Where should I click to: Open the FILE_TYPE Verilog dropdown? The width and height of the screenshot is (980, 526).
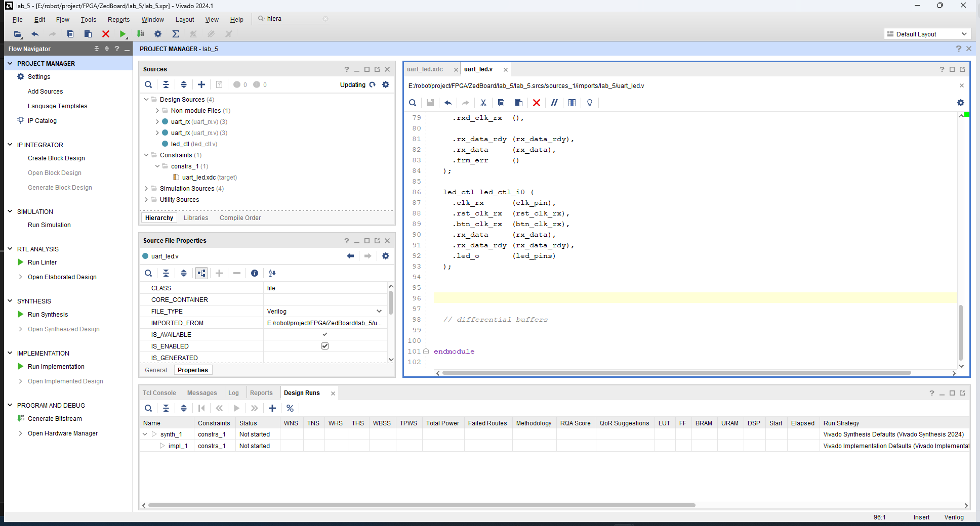324,311
